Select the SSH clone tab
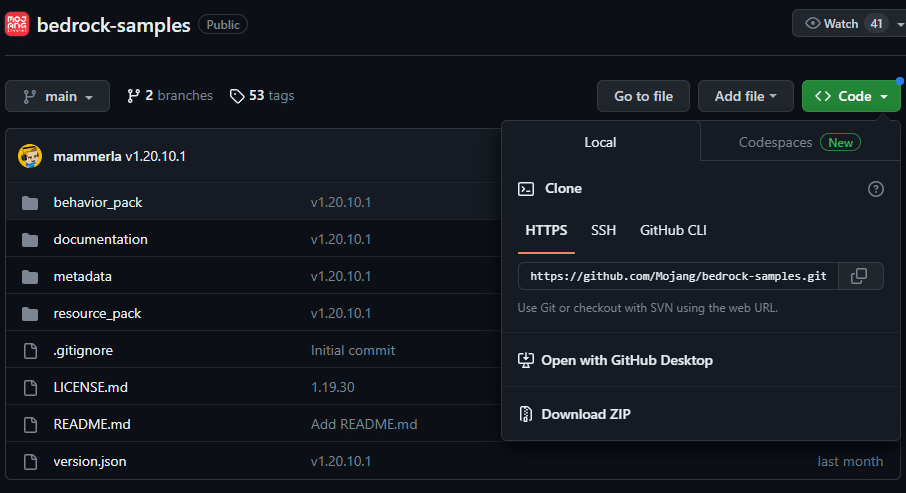Viewport: 906px width, 493px height. pos(604,230)
